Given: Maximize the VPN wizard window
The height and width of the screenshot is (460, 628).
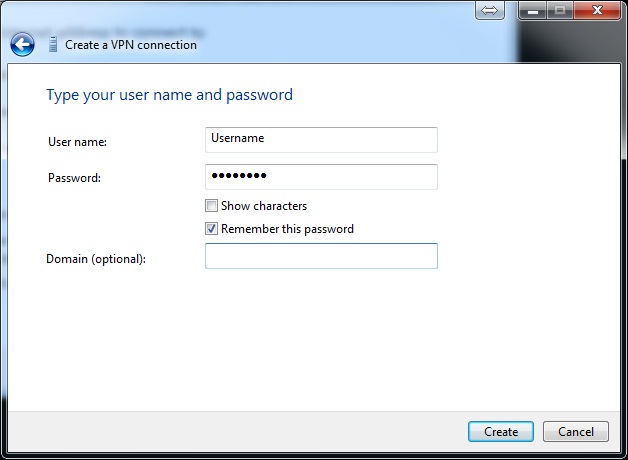Looking at the screenshot, I should click(559, 10).
